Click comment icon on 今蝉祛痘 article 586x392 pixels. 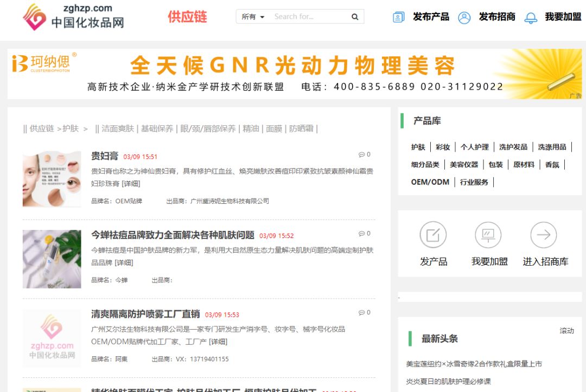[362, 233]
